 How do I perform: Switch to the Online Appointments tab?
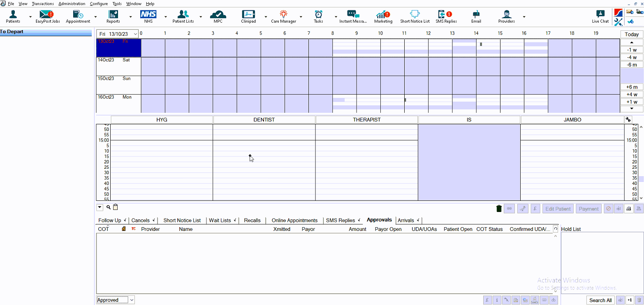294,220
